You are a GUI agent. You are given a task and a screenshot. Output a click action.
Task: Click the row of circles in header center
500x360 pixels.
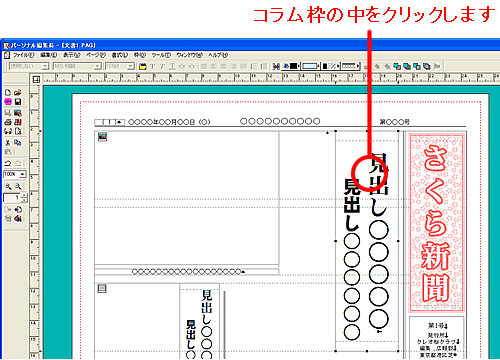click(x=280, y=121)
